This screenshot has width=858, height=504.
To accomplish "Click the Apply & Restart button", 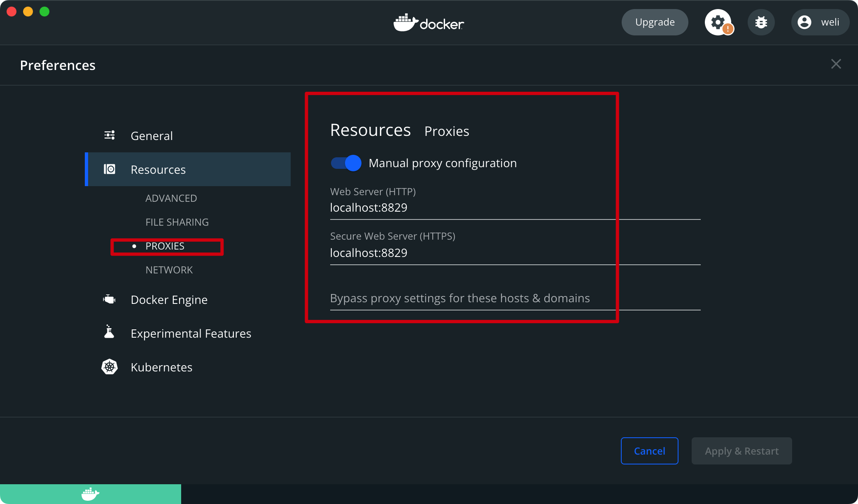I will point(741,451).
